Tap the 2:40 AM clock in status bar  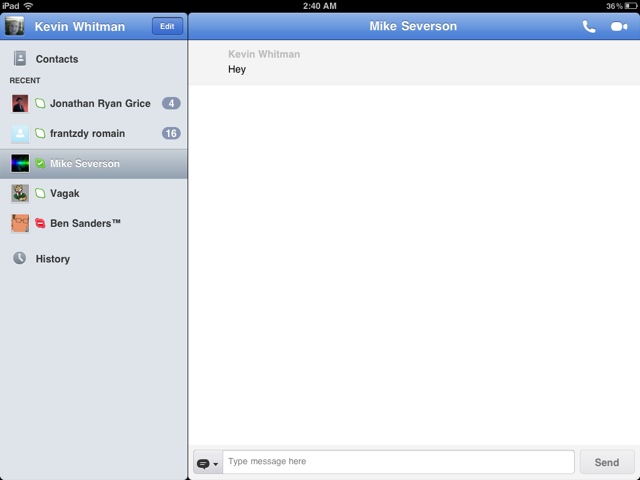coord(320,6)
